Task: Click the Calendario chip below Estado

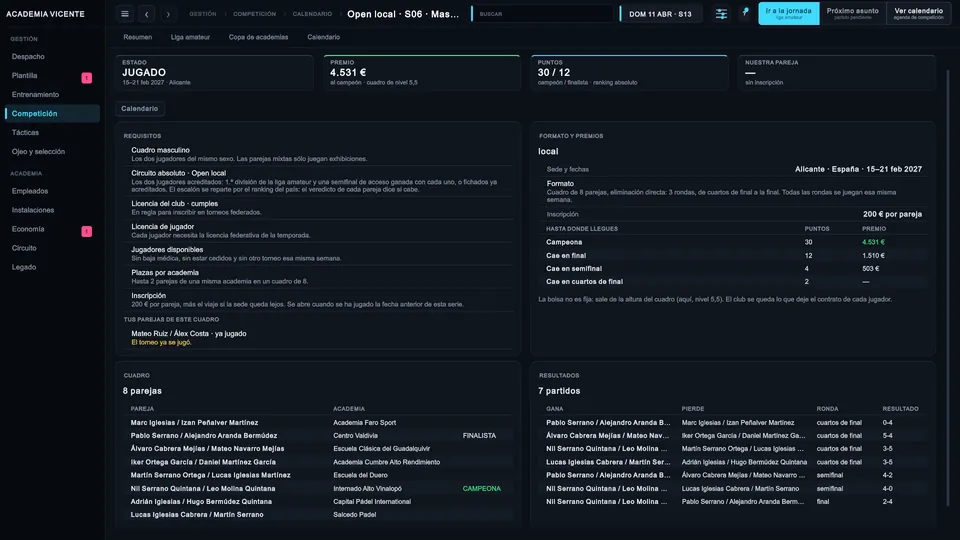Action: point(140,108)
